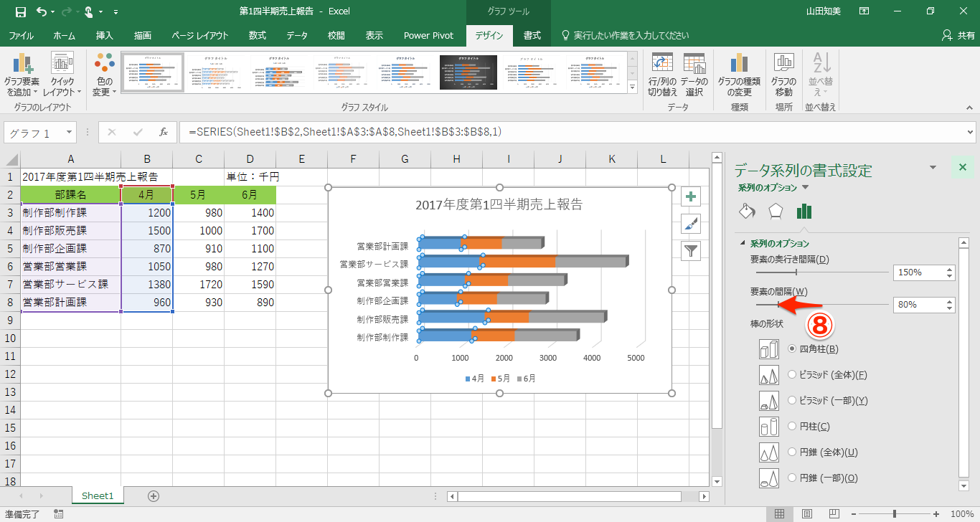Screen dimensions: 980x522
Task: Click the Save icon in quick access toolbar
Action: point(21,11)
